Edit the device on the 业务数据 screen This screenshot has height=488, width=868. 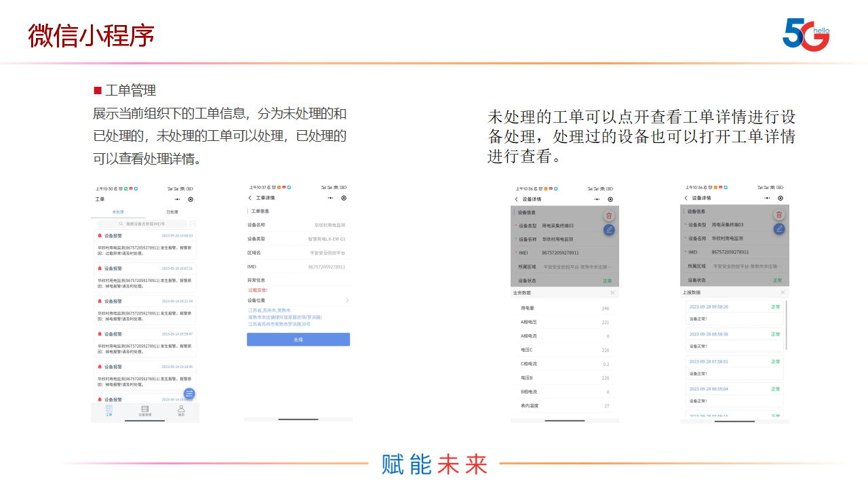[609, 230]
